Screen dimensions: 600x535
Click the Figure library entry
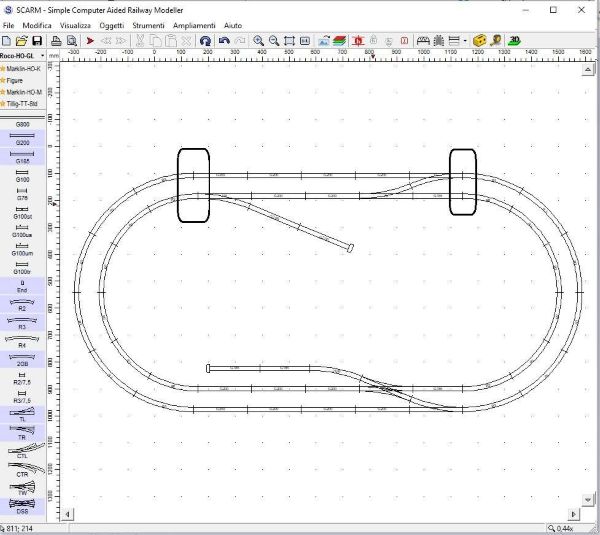tap(15, 80)
